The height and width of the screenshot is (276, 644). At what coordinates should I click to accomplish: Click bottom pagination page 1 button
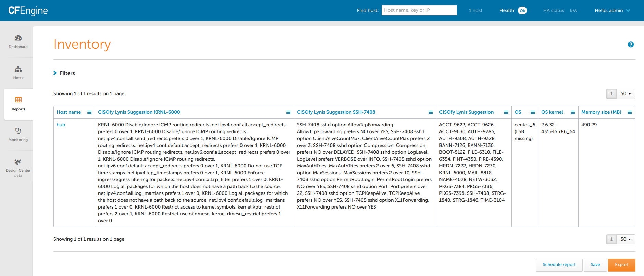click(611, 239)
